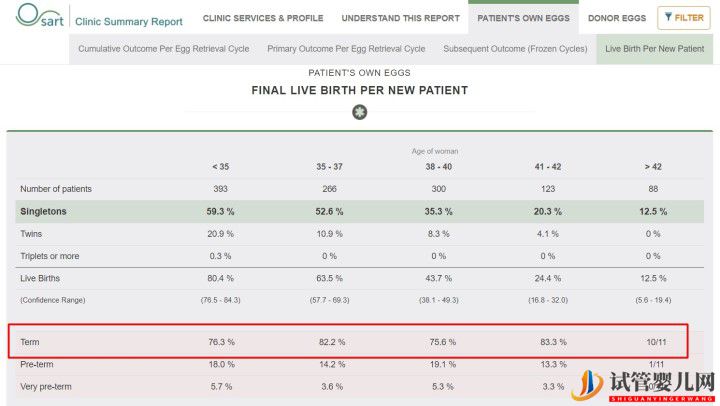Click the '> 42' age column header
The height and width of the screenshot is (406, 720).
point(654,167)
